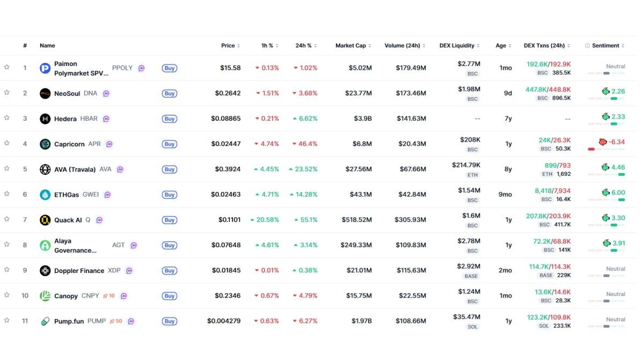Viewport: 644px width, 362px height.
Task: Click the Alaya Governance coin logo
Action: [45, 245]
